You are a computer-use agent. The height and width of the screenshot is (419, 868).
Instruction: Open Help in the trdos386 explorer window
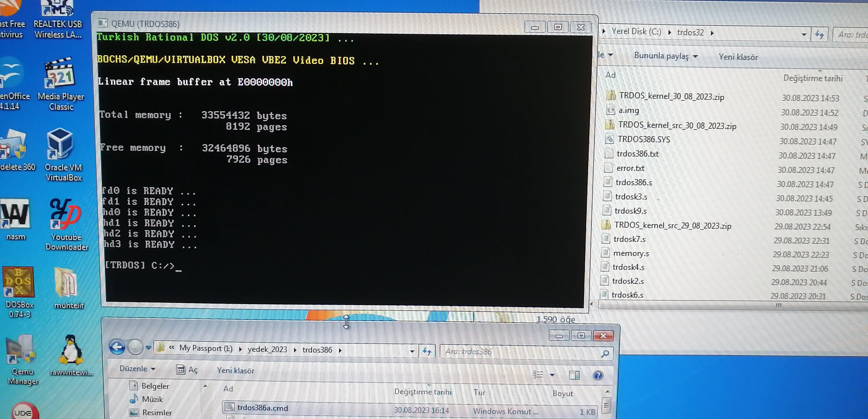tap(598, 375)
